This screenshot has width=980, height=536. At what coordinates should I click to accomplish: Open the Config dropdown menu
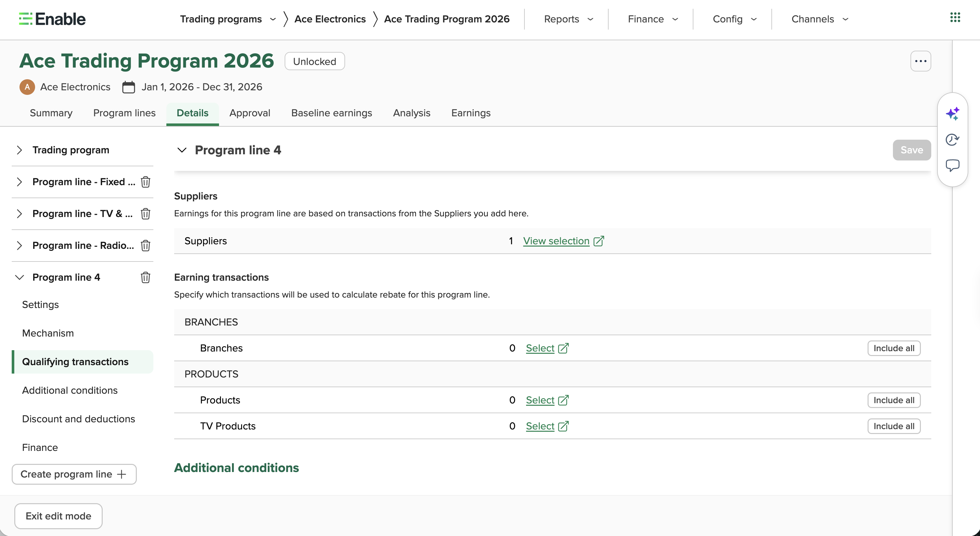pyautogui.click(x=735, y=19)
